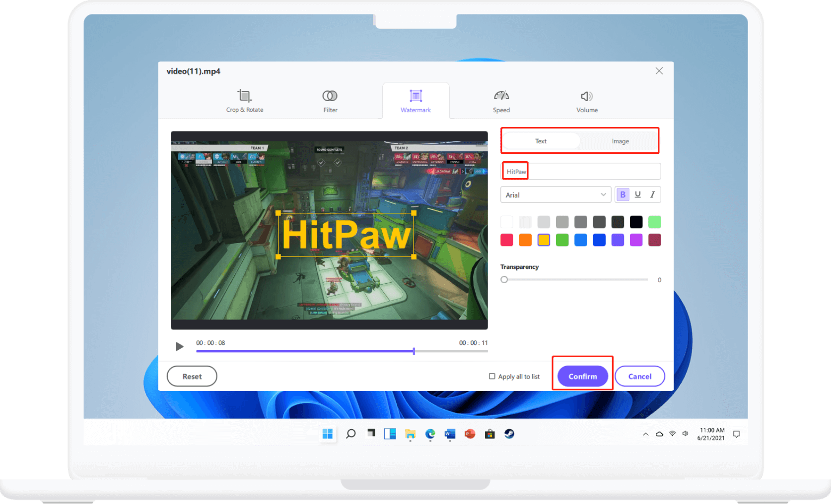
Task: Pick the selected yellow color swatch
Action: pos(544,240)
